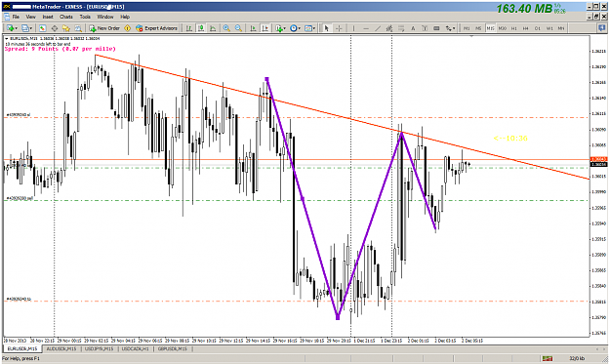The width and height of the screenshot is (610, 364).
Task: Open MetaEditor yellow diamond icon
Action: [x=127, y=28]
